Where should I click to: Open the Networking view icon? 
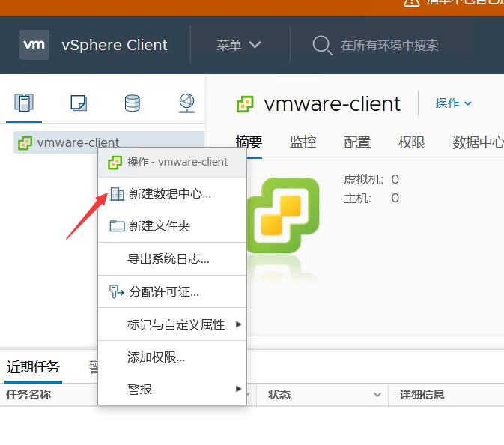click(x=186, y=103)
